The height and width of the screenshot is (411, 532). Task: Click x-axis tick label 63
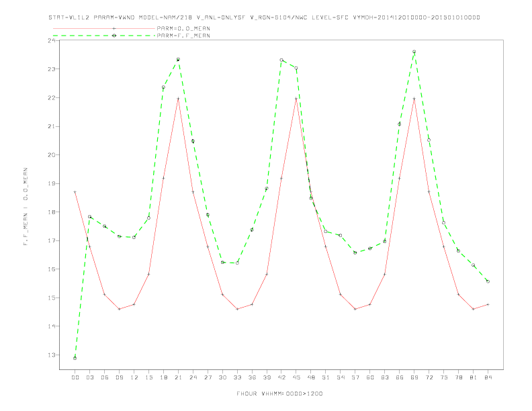[385, 377]
